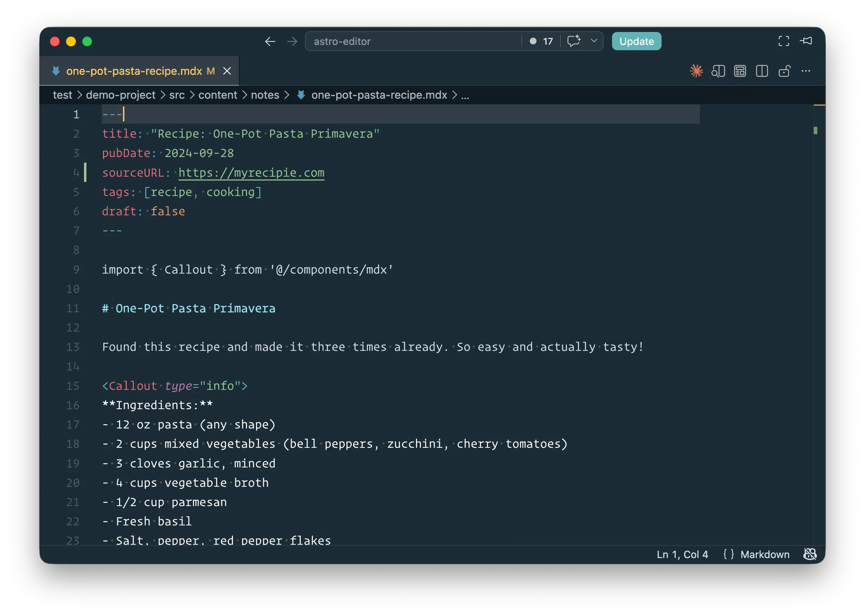Click the green gutter change marker on line 4
Viewport: 865px width, 616px height.
pos(85,172)
